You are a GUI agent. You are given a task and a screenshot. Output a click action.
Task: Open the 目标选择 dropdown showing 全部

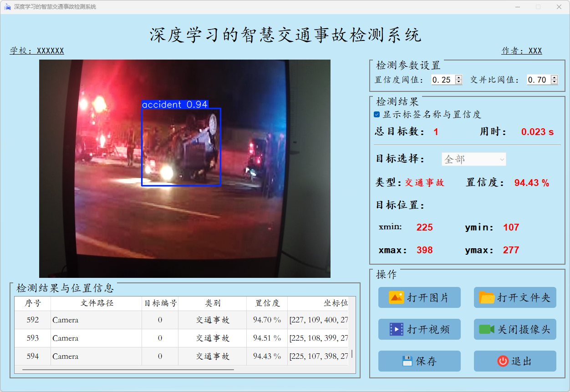473,159
